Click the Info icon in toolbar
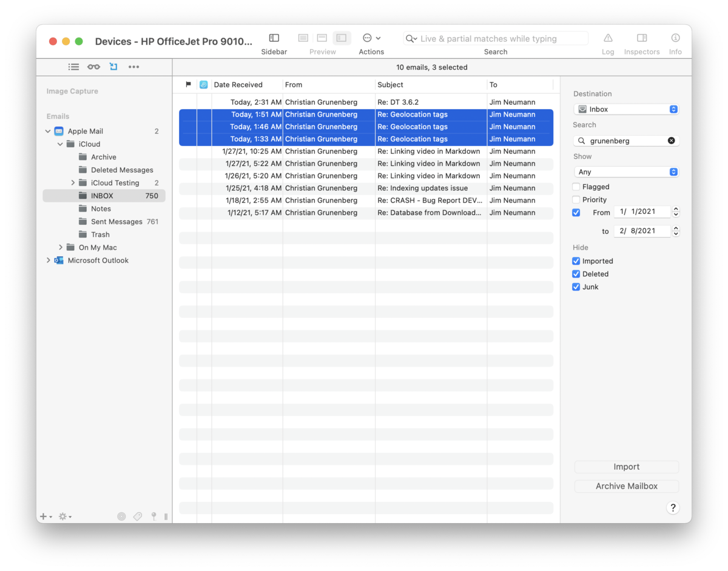 675,38
